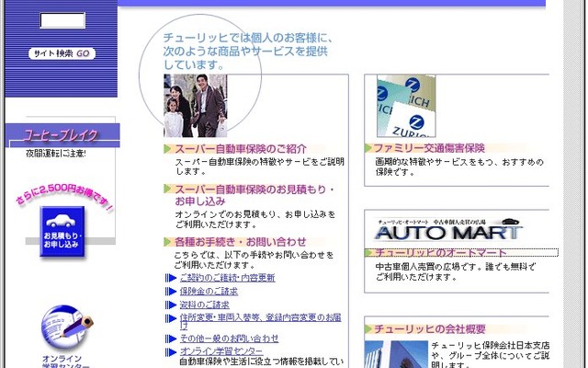Image resolution: width=588 pixels, height=368 pixels.
Task: Open チューリッヒのオートマート link
Action: click(441, 253)
